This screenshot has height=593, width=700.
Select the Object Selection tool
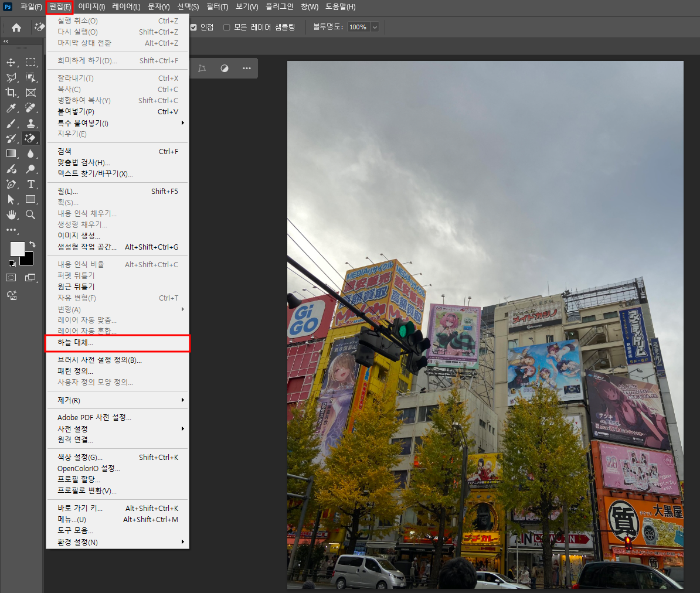(30, 77)
